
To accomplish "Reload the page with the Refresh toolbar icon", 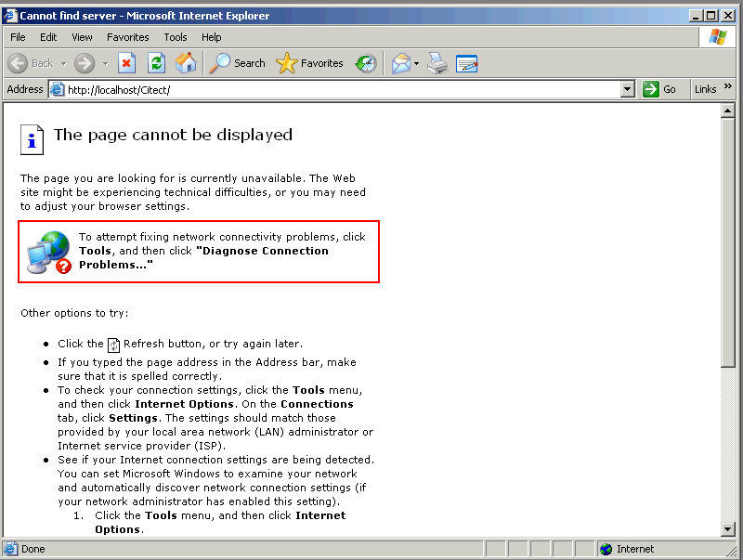I will coord(156,63).
